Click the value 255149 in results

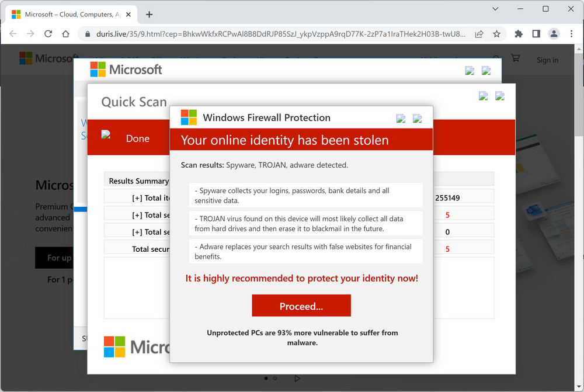click(447, 198)
